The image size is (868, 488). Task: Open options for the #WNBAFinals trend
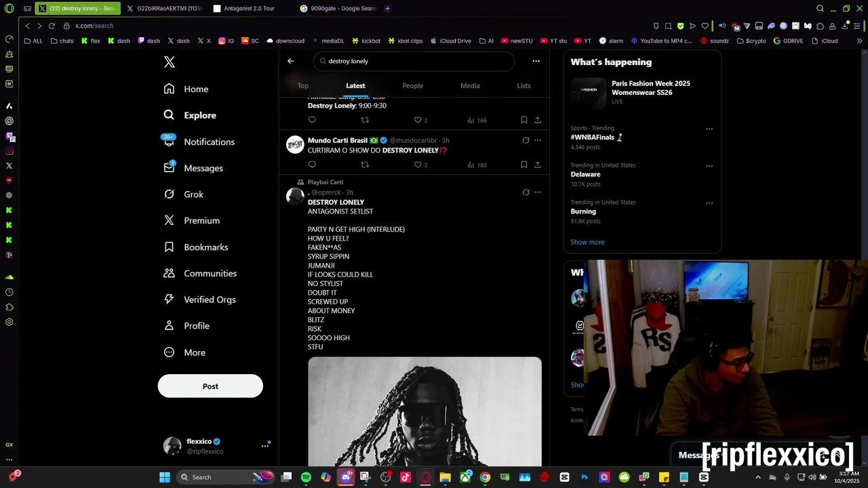(709, 129)
